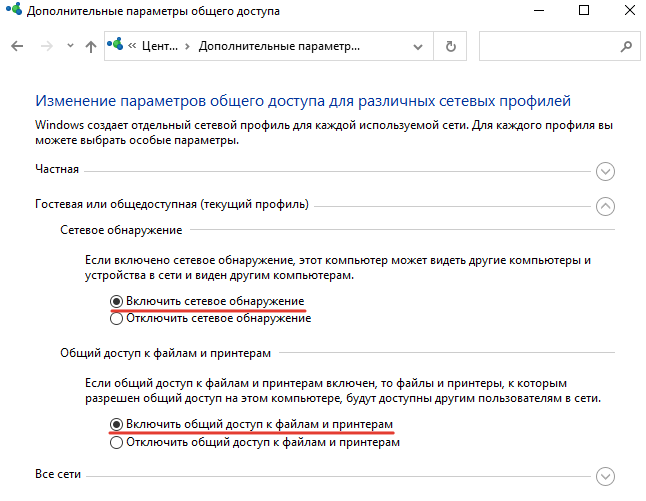Screen dimensions: 646x501
Task: Click the 'Гостевая или общедоступная (текущий профиль)' label
Action: point(172,204)
